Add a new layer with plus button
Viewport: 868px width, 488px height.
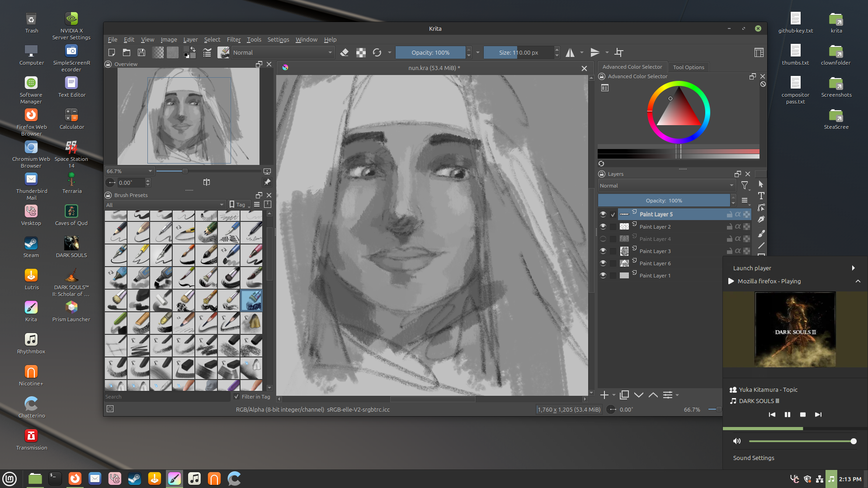[x=604, y=395]
